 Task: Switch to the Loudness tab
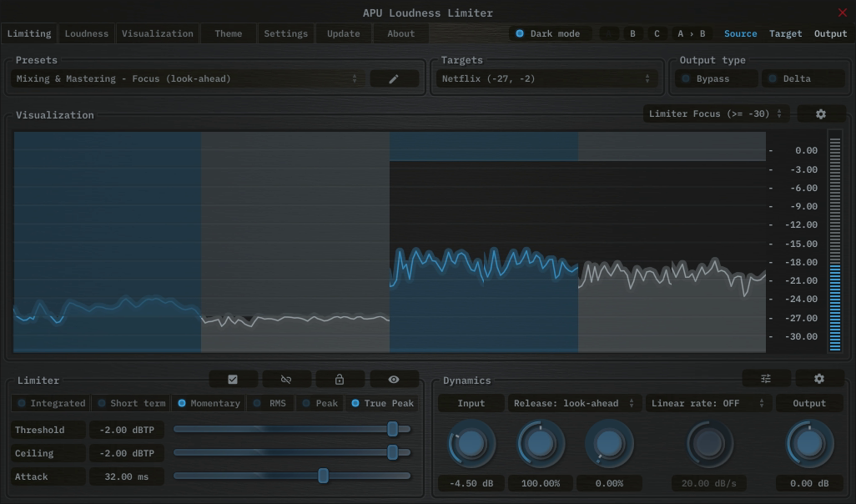point(86,33)
